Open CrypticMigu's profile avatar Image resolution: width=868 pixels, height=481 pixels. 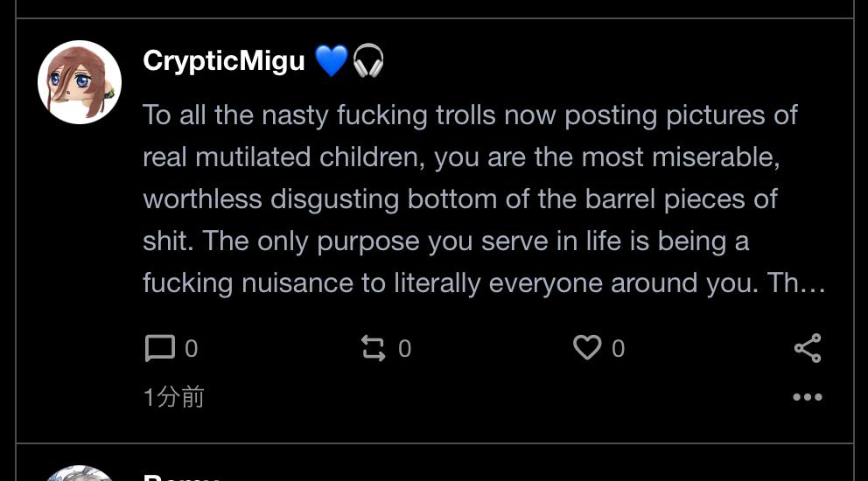pos(79,82)
